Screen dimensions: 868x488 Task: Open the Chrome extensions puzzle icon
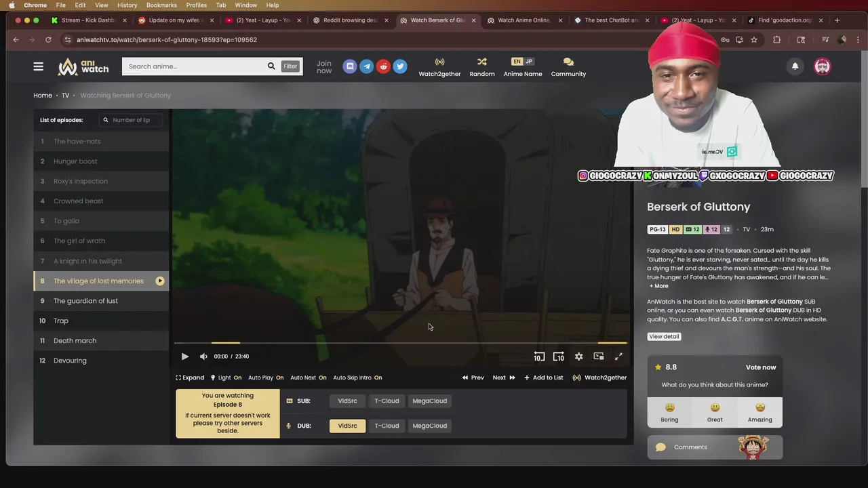tap(777, 39)
